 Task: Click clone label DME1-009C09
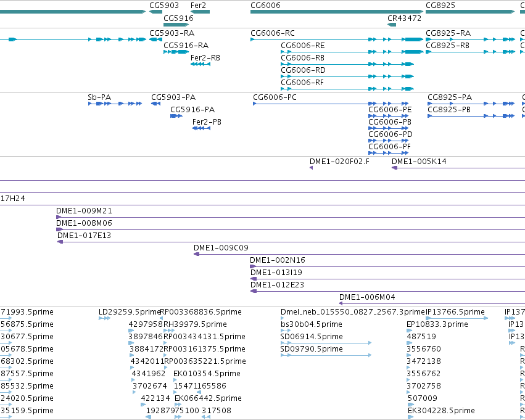point(221,248)
